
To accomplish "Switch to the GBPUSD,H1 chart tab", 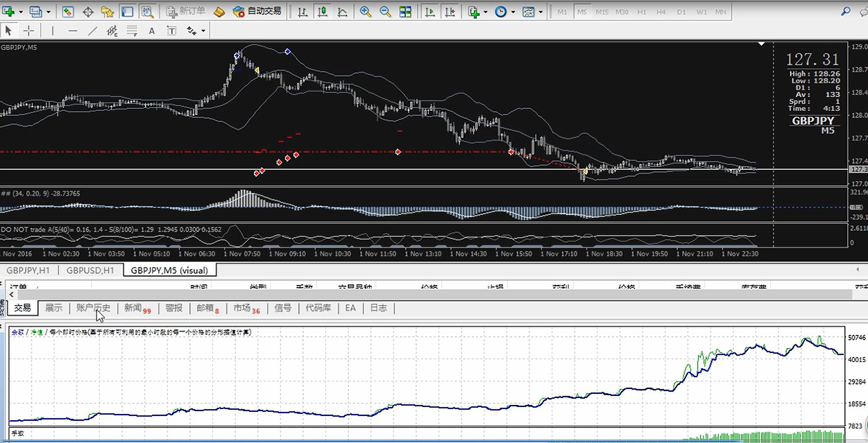I will (x=90, y=270).
